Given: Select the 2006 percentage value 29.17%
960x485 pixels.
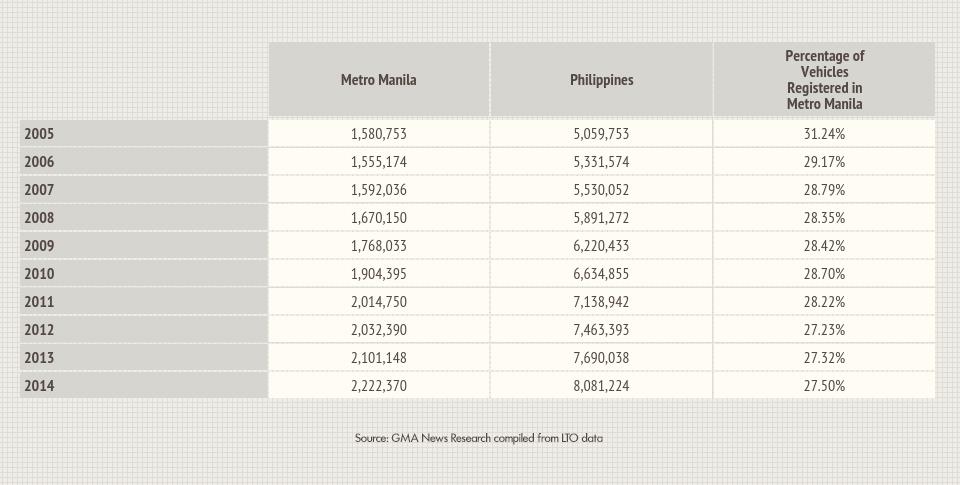Looking at the screenshot, I should point(824,162).
